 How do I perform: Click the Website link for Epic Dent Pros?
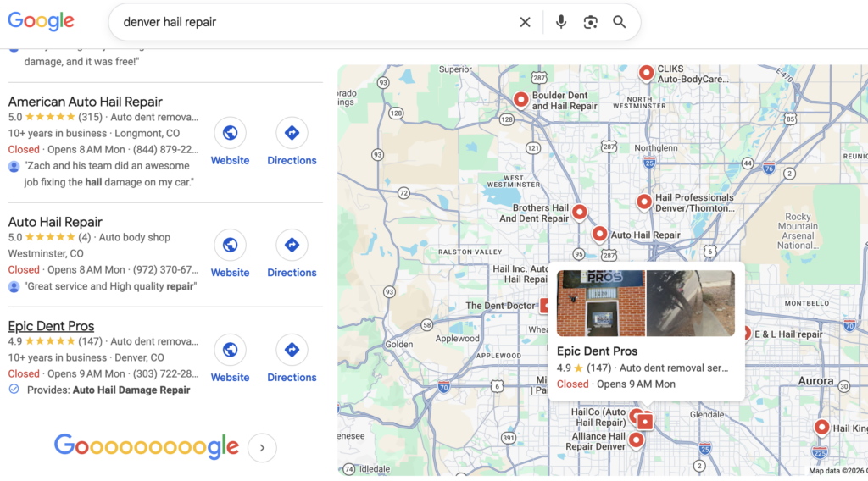pyautogui.click(x=231, y=377)
